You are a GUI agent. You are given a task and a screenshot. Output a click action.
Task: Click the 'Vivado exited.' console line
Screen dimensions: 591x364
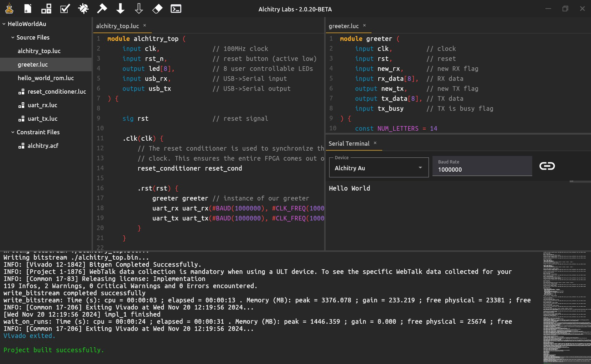click(x=30, y=336)
